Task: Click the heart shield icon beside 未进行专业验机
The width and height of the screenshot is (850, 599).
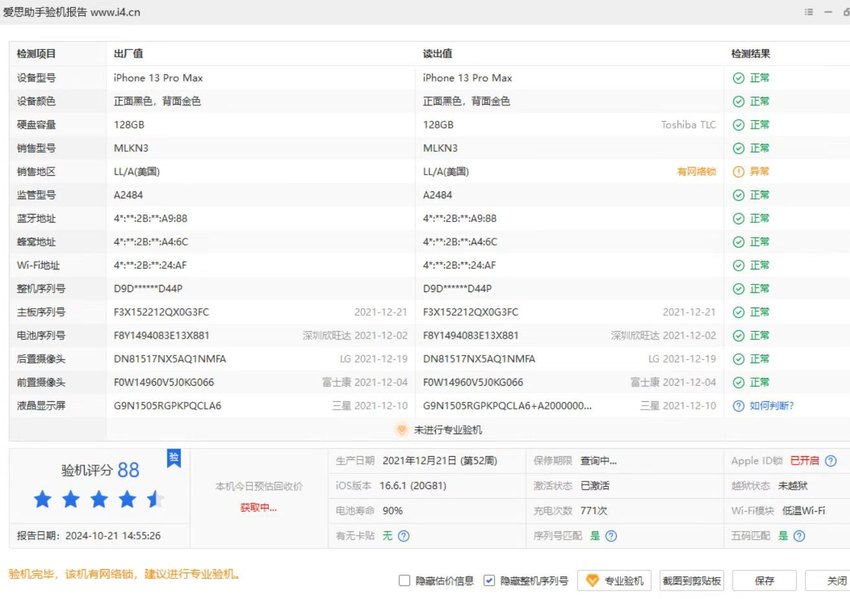Action: point(402,430)
